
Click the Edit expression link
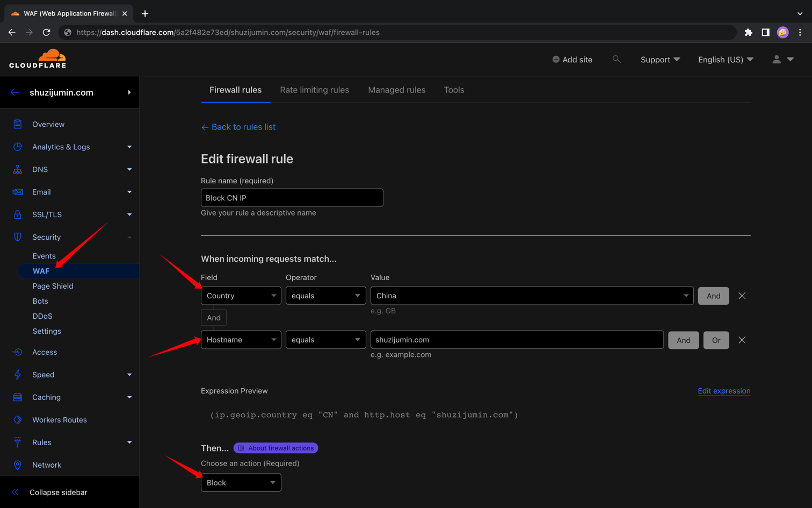point(724,391)
